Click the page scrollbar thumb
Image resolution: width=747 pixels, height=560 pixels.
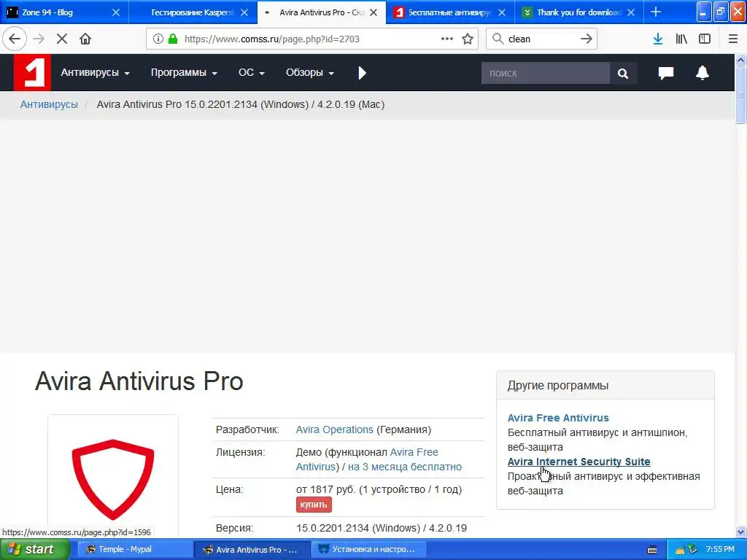(x=741, y=95)
